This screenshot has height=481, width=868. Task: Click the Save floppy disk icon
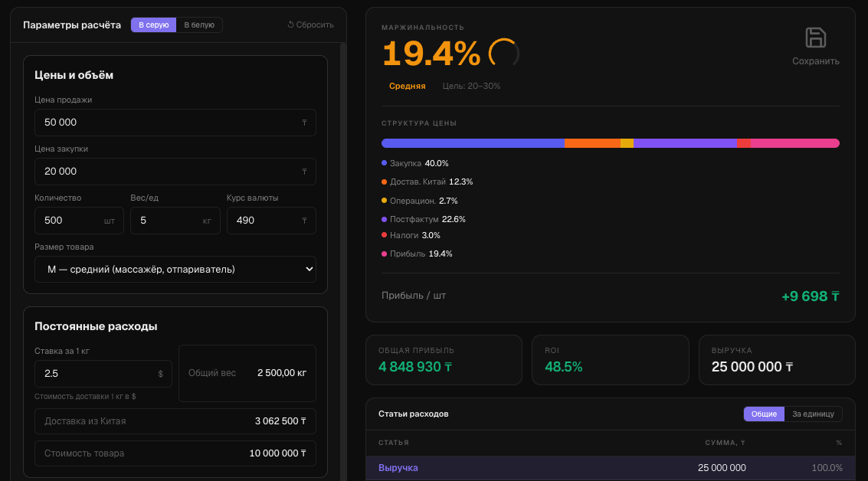tap(815, 38)
